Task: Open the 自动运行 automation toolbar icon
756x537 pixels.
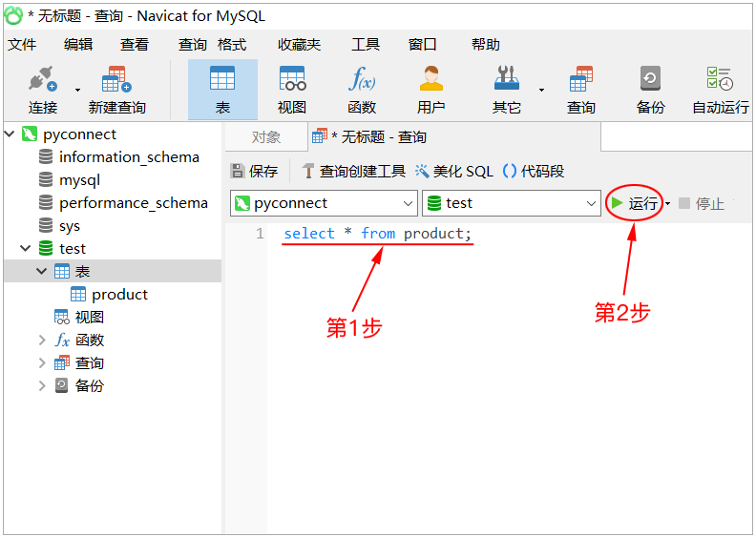Action: click(721, 90)
